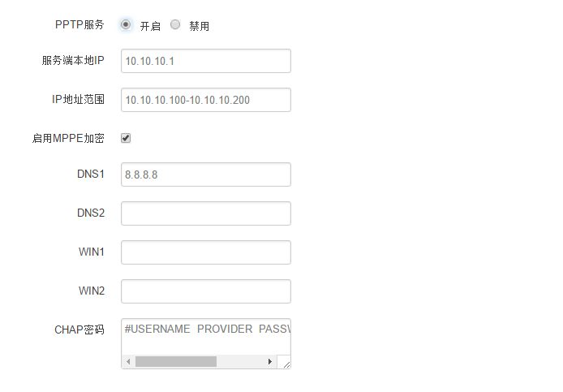
Task: Select the 开启 radio button
Action: pyautogui.click(x=126, y=24)
